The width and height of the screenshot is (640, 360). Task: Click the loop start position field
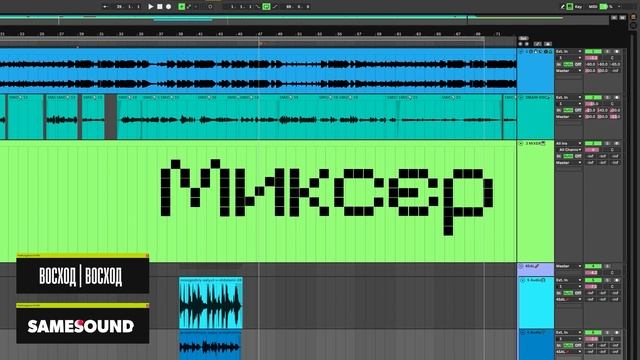pyautogui.click(x=241, y=7)
